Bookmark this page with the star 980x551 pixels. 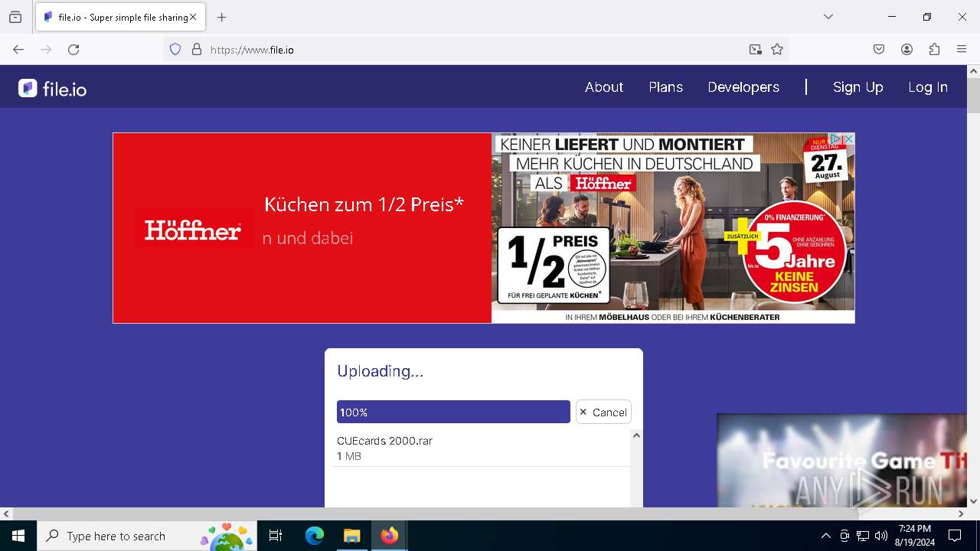pos(777,50)
